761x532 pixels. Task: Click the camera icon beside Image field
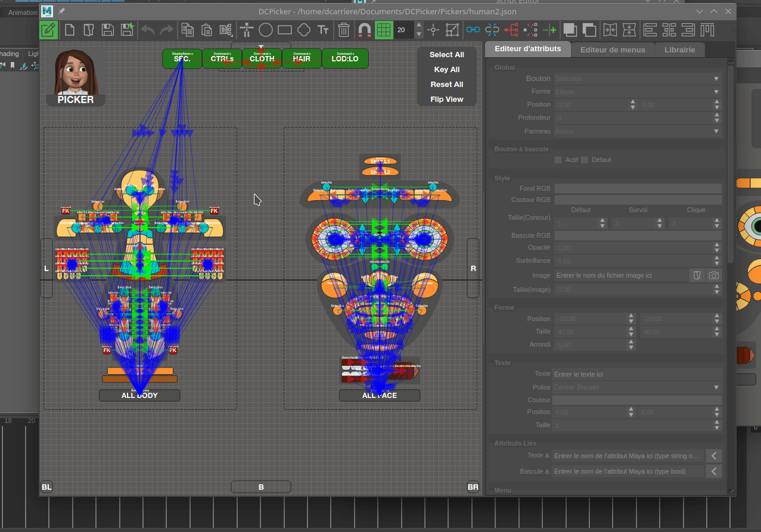pyautogui.click(x=713, y=275)
